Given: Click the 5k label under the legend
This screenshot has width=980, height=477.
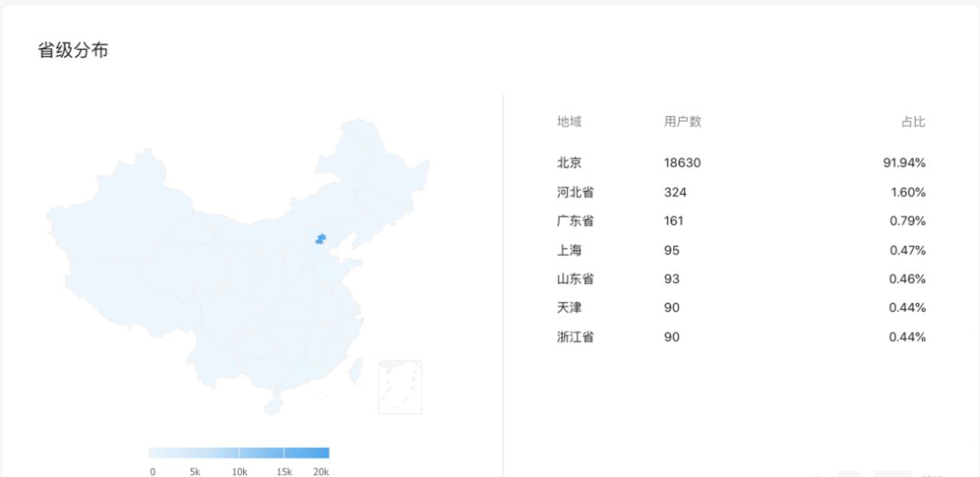Looking at the screenshot, I should [195, 472].
